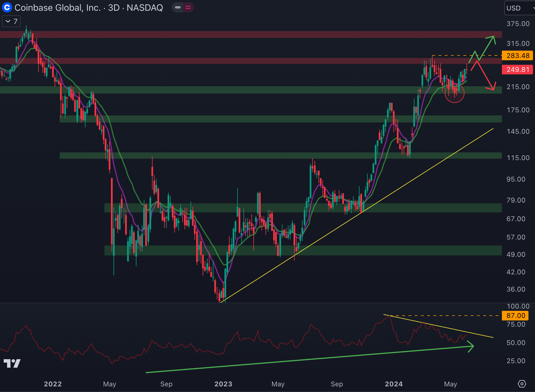Click the 2023 label on time axis
Screen dimensions: 535x392
(x=223, y=384)
